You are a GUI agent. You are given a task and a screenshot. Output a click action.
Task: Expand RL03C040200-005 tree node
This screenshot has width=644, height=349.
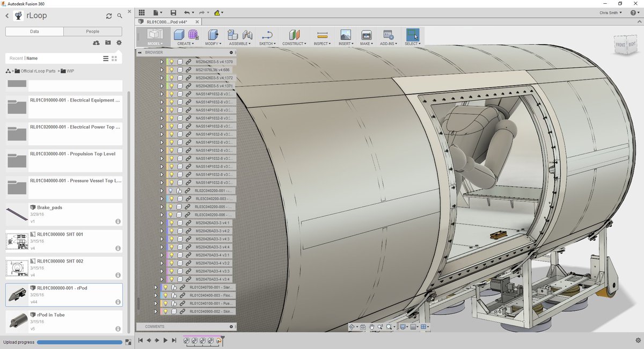(x=162, y=207)
